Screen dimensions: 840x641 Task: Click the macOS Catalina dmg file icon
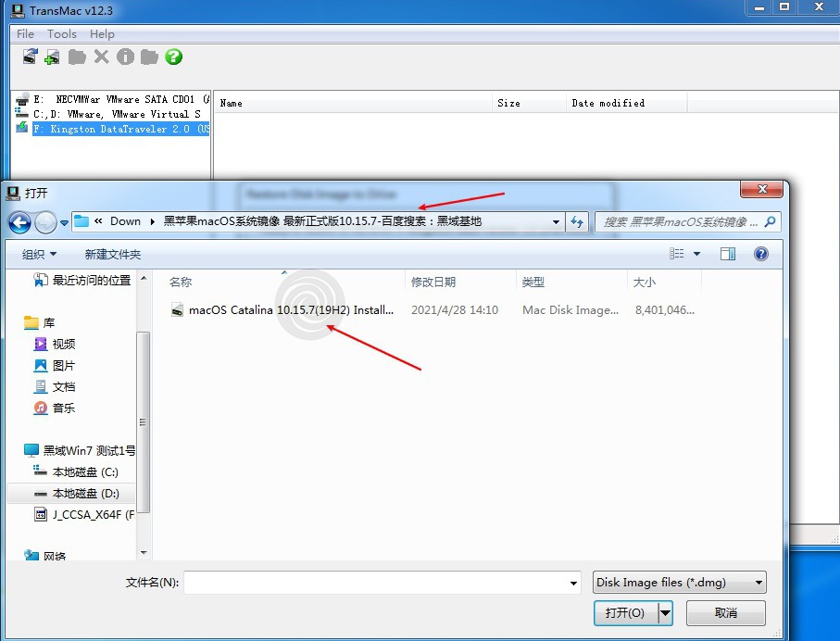coord(177,309)
